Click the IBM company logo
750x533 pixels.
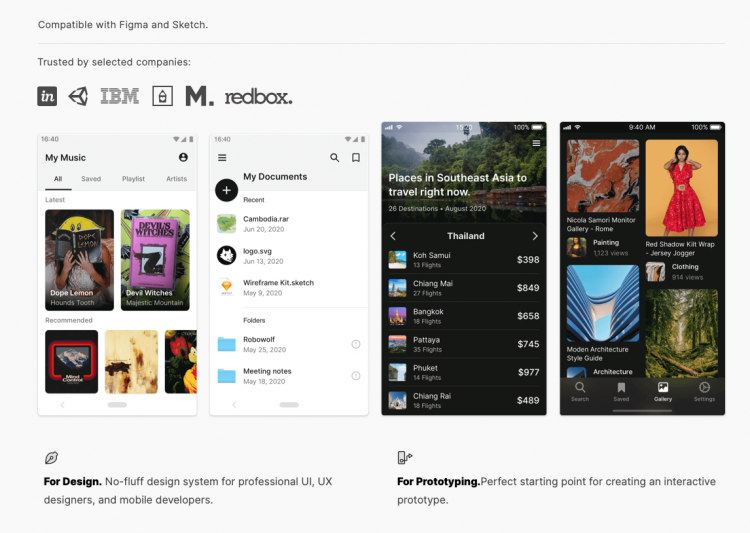(120, 96)
